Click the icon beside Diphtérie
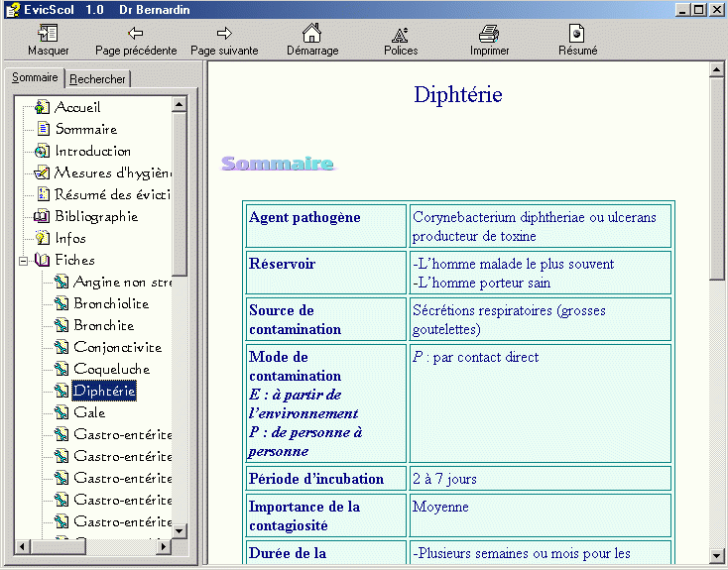Image resolution: width=728 pixels, height=570 pixels. point(61,391)
